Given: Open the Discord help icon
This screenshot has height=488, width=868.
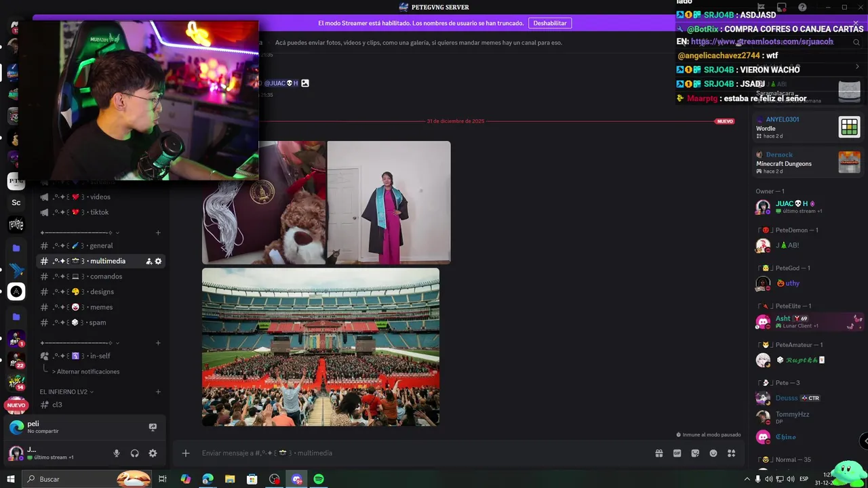Looking at the screenshot, I should click(x=803, y=7).
